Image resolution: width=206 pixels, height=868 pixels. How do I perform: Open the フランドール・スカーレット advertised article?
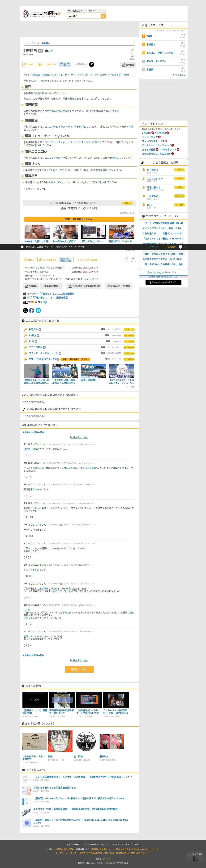(x=43, y=353)
